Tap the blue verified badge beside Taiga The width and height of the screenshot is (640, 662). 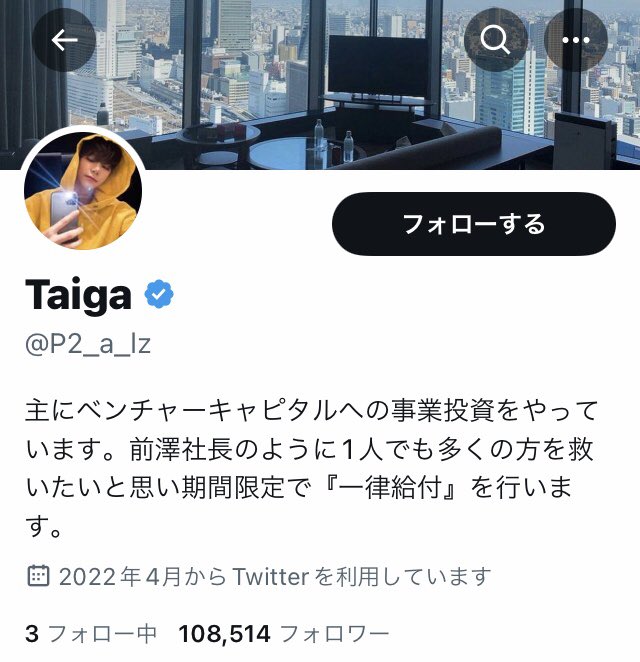(159, 294)
